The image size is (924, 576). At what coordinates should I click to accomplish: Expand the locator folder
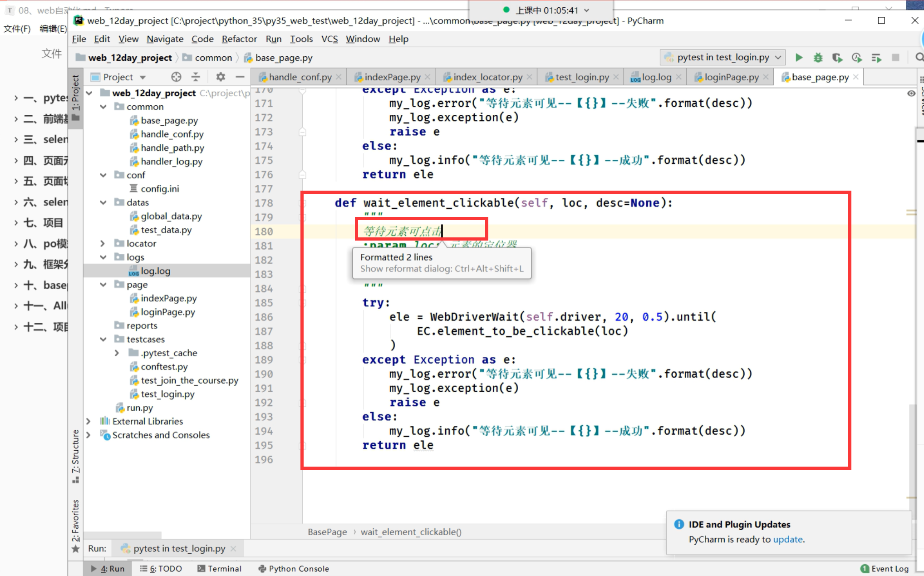tap(103, 244)
